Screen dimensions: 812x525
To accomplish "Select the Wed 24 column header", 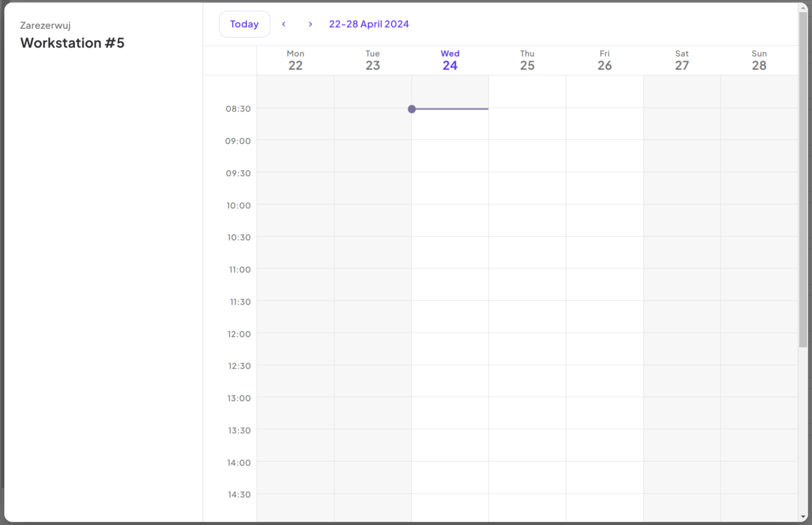I will [450, 60].
